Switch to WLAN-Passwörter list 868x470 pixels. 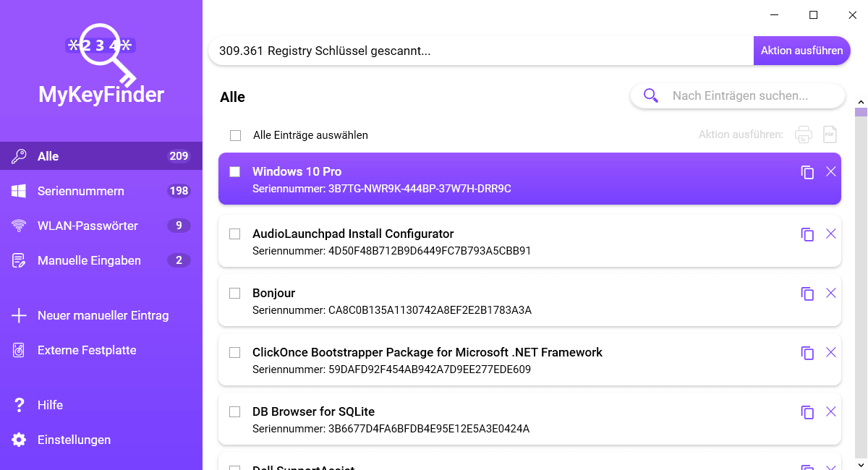coord(88,226)
